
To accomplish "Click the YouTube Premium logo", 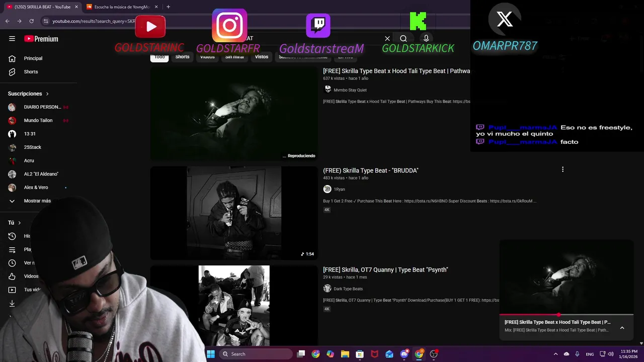I will [41, 39].
